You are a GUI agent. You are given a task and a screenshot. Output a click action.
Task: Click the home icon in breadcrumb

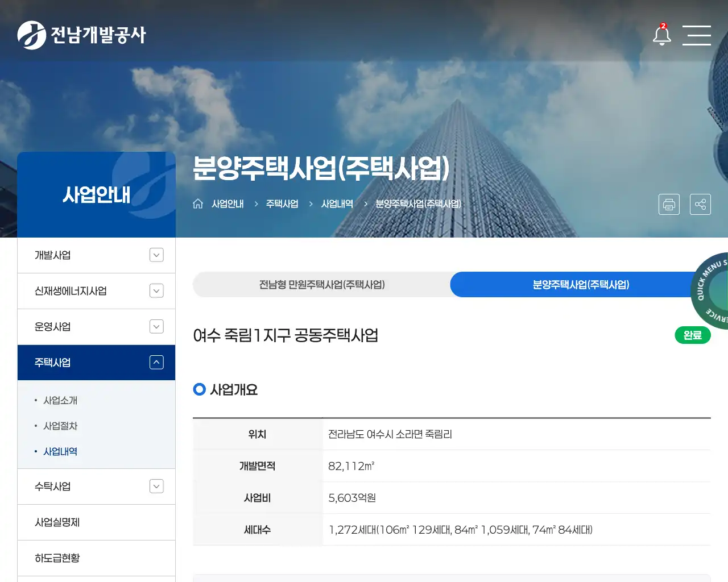click(198, 203)
